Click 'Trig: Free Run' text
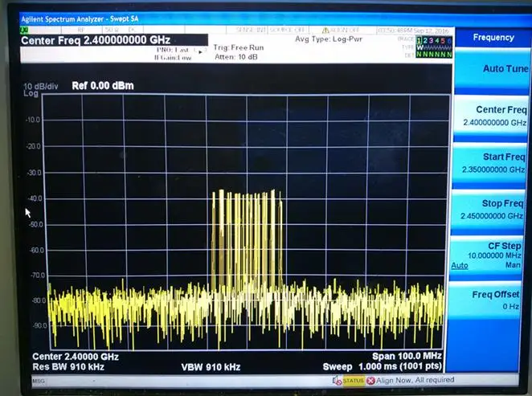This screenshot has width=532, height=396. click(239, 47)
